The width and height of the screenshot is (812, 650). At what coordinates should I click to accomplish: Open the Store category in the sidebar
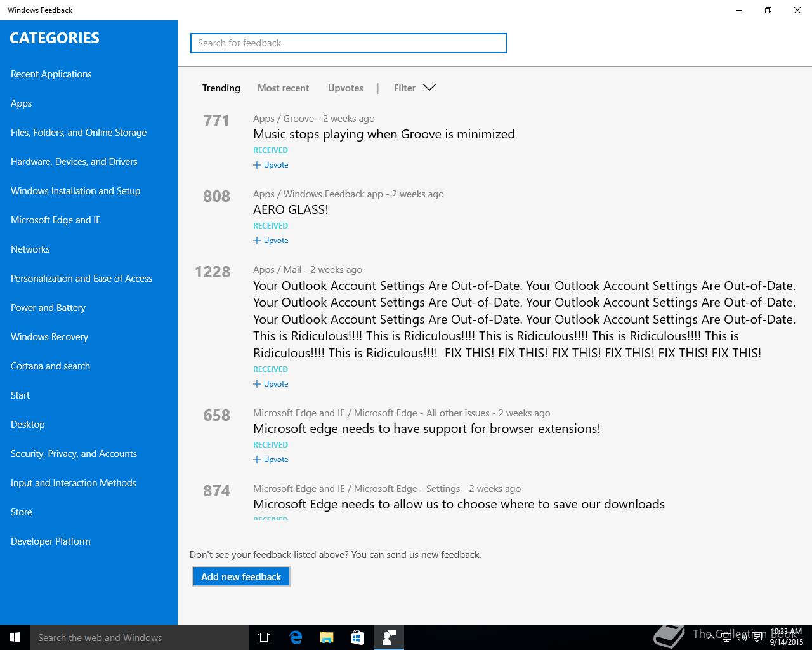[22, 512]
